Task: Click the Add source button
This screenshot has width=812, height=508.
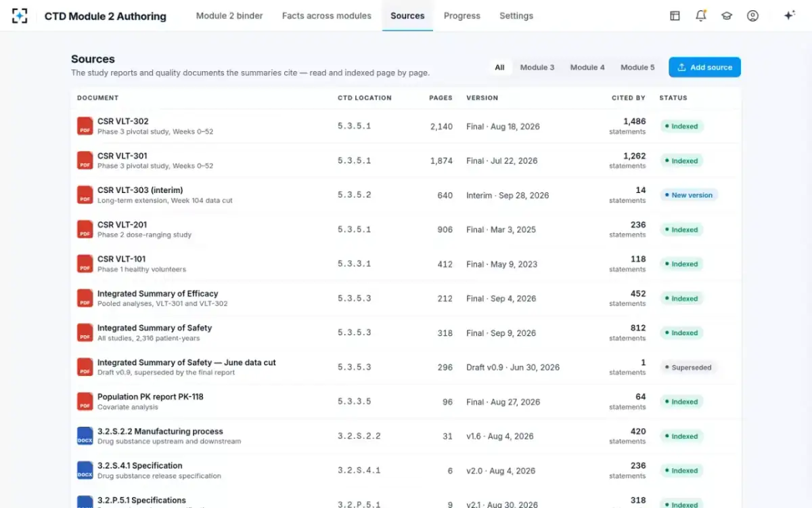Action: (704, 67)
